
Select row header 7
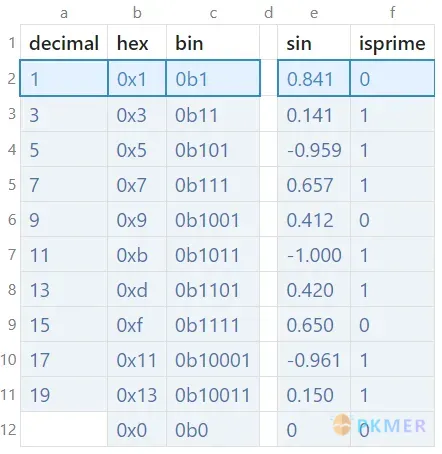coord(12,255)
